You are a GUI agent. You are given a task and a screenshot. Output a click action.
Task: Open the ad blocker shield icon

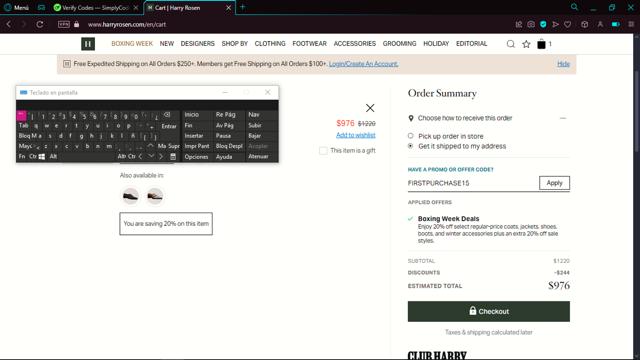pyautogui.click(x=543, y=24)
